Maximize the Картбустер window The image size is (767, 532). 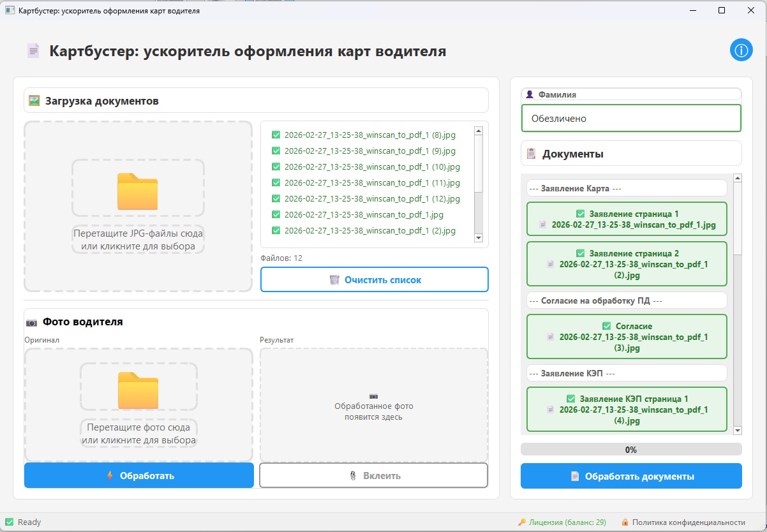(x=722, y=10)
